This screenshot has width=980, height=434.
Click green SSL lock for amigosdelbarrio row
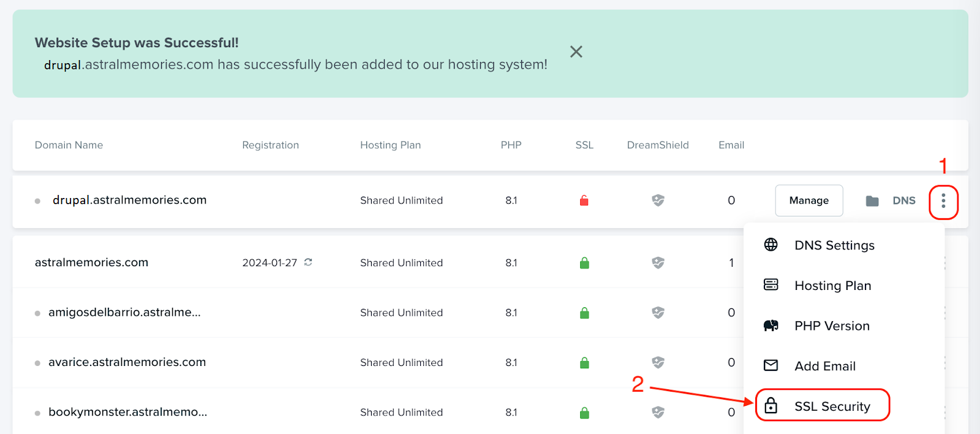coord(584,313)
